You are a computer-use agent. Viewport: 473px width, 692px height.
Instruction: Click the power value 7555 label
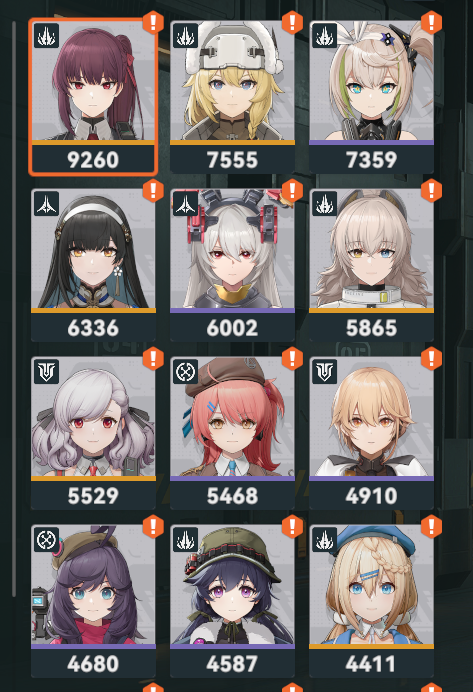[x=232, y=160]
